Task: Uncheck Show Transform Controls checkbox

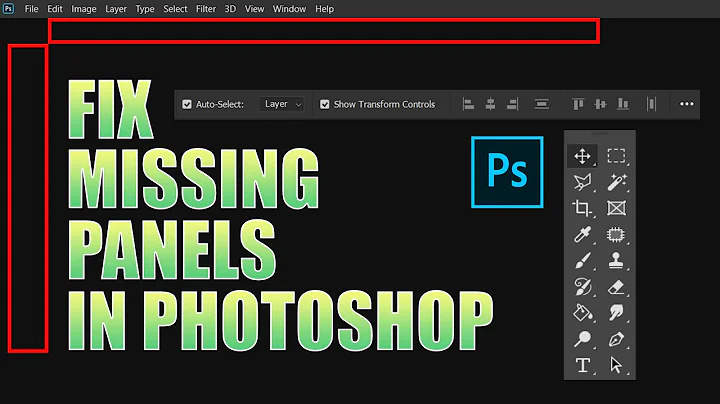Action: point(325,105)
